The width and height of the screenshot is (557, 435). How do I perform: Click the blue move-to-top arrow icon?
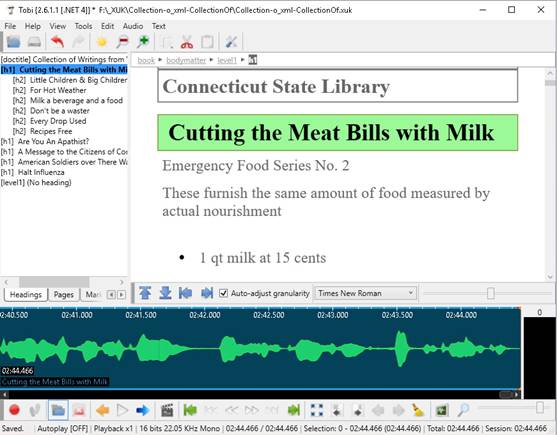145,293
